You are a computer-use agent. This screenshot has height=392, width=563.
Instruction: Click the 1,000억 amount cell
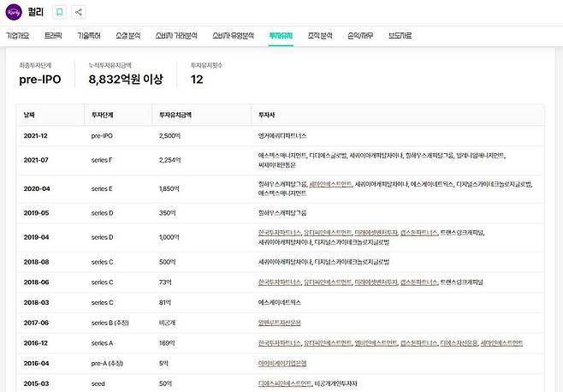[169, 237]
